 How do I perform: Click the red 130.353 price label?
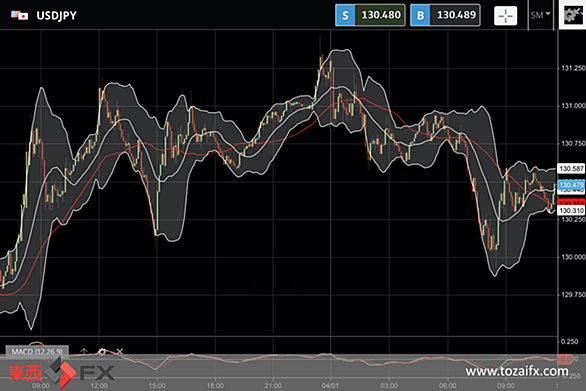coord(571,203)
